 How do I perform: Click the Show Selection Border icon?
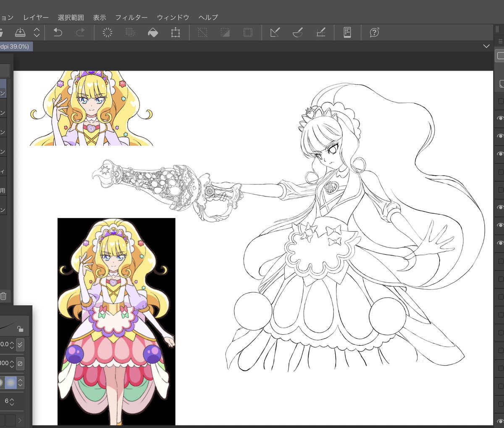point(248,32)
